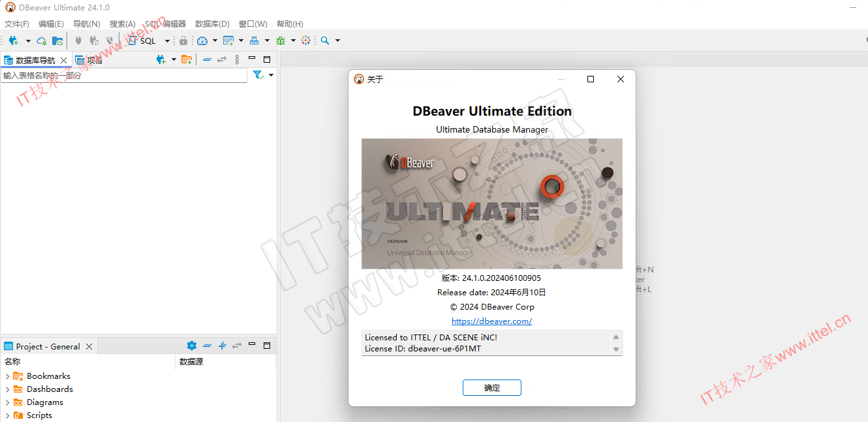This screenshot has width=868, height=422.
Task: Click the blue plus Expand icon in Project panel
Action: (222, 346)
